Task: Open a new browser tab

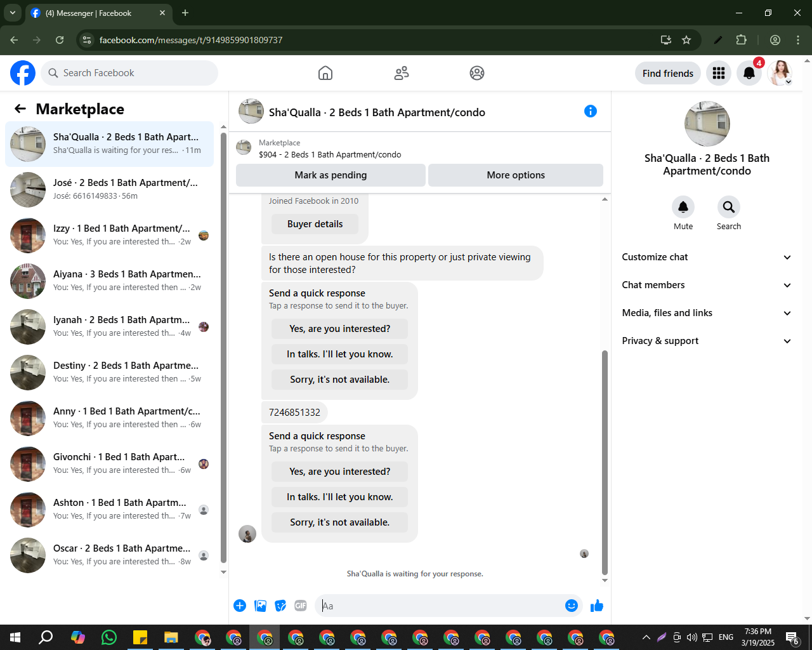Action: point(185,13)
